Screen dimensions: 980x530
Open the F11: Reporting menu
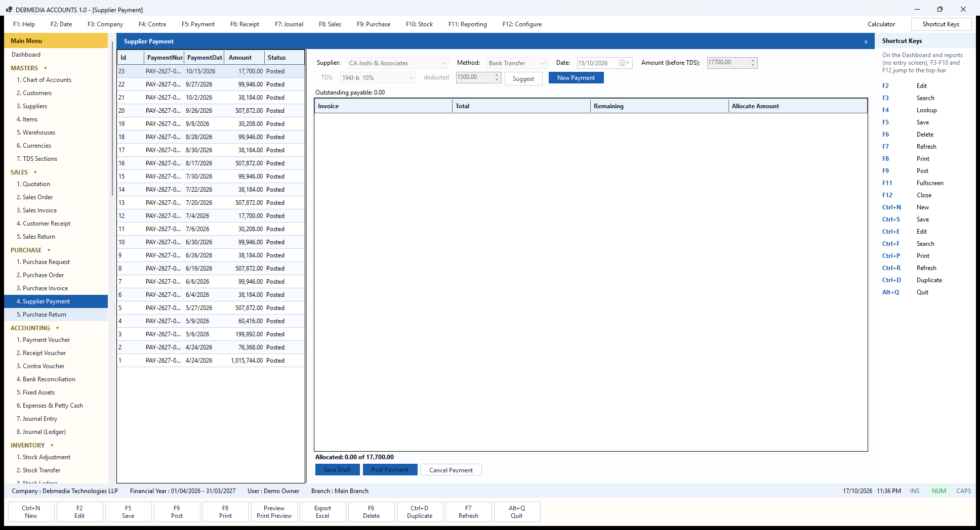[x=467, y=24]
